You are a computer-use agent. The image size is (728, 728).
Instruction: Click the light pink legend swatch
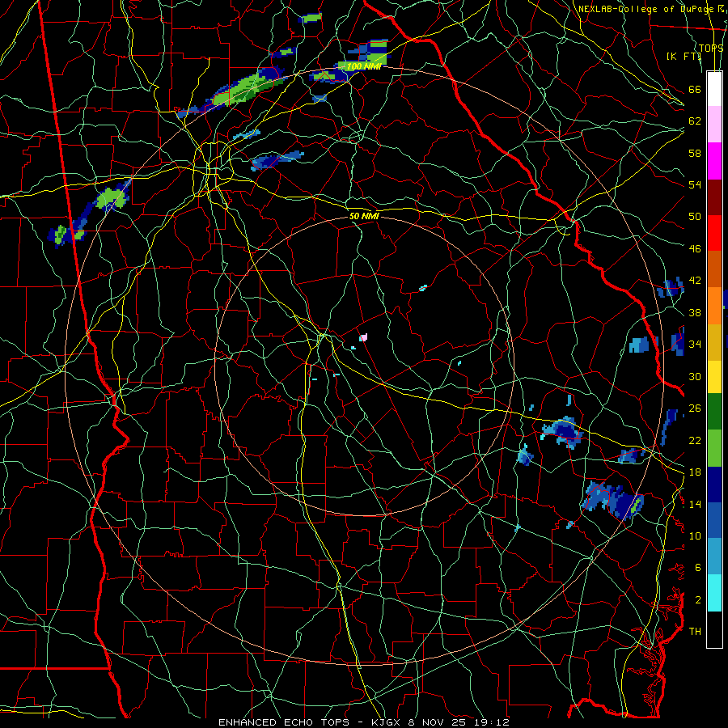[714, 125]
